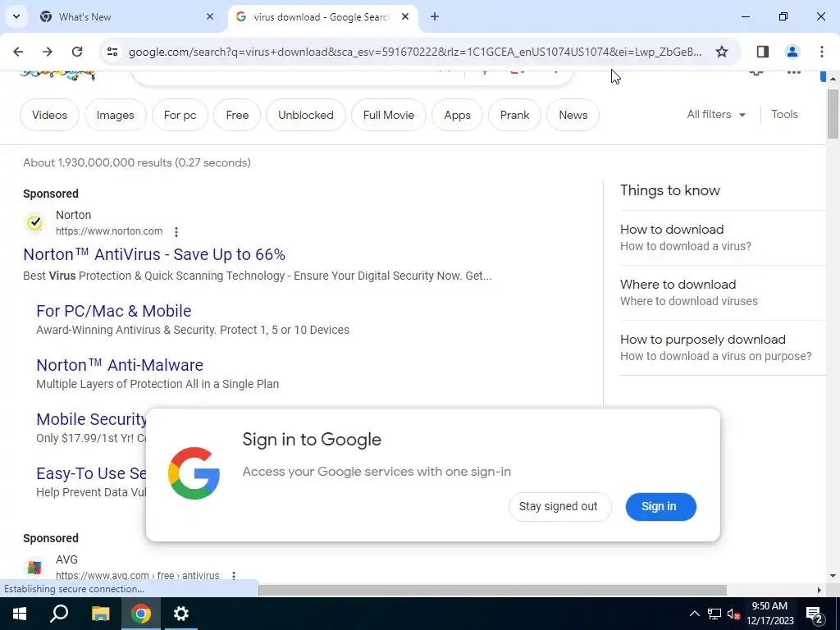The width and height of the screenshot is (840, 630).
Task: Click the avg.com free antivirus URL
Action: [137, 575]
